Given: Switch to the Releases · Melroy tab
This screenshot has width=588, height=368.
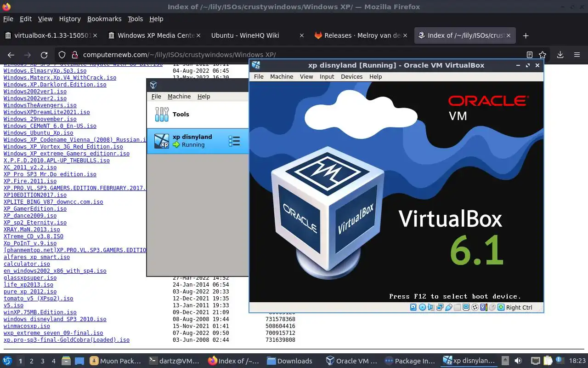Looking at the screenshot, I should point(361,35).
